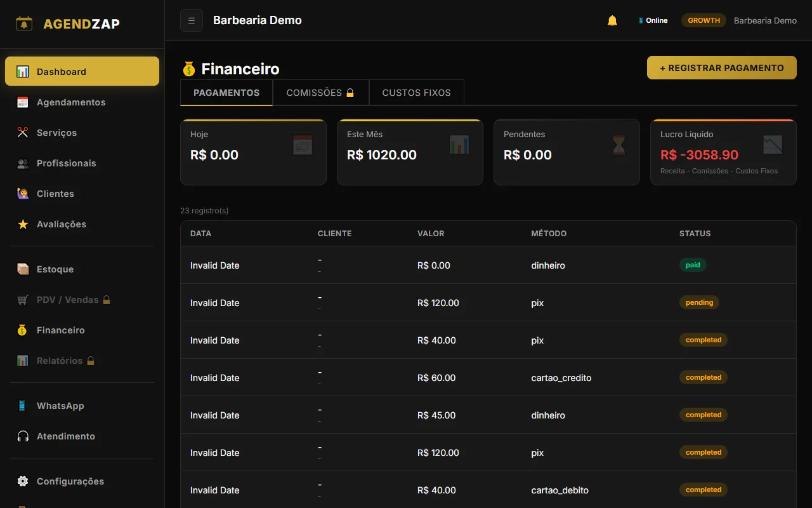Open Profissionais people icon in sidebar
The width and height of the screenshot is (812, 508).
pyautogui.click(x=23, y=163)
